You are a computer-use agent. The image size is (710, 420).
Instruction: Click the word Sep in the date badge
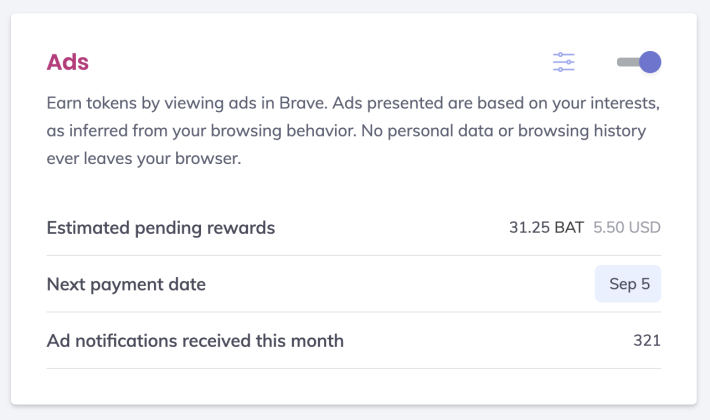tap(623, 284)
